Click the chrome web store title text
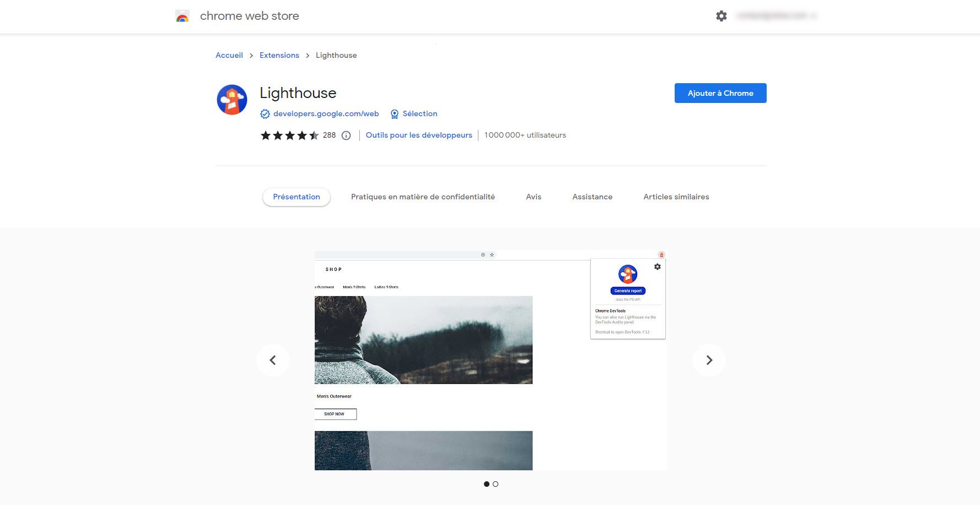The image size is (980, 505). coord(250,16)
